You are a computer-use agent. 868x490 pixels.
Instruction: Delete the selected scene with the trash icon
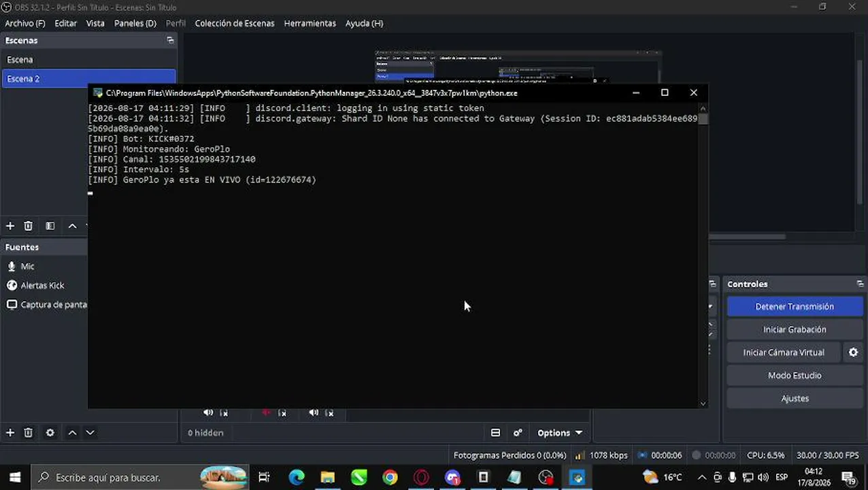point(28,226)
